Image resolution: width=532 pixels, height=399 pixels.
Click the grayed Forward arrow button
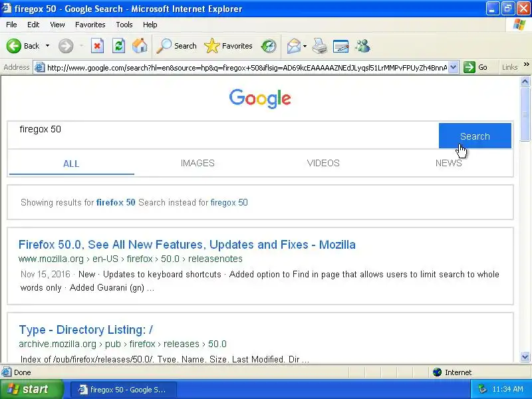point(66,46)
